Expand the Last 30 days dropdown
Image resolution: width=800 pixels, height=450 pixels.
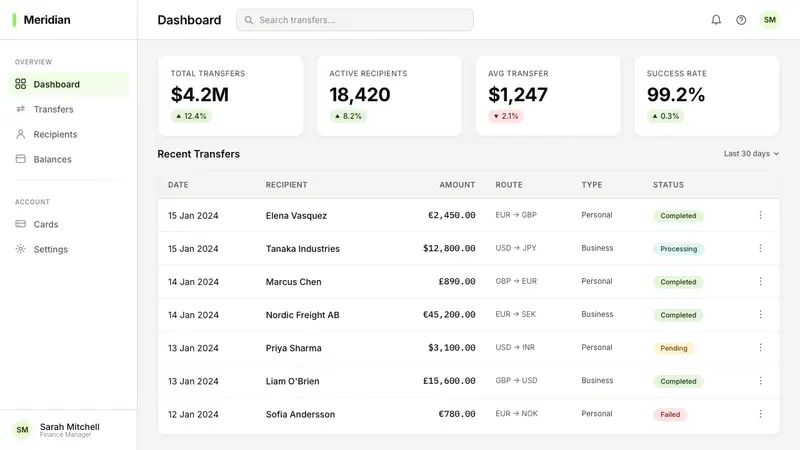pyautogui.click(x=751, y=154)
